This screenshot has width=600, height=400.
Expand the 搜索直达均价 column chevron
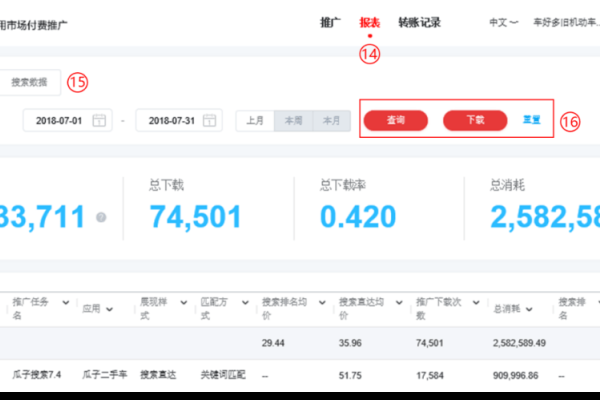tap(399, 303)
